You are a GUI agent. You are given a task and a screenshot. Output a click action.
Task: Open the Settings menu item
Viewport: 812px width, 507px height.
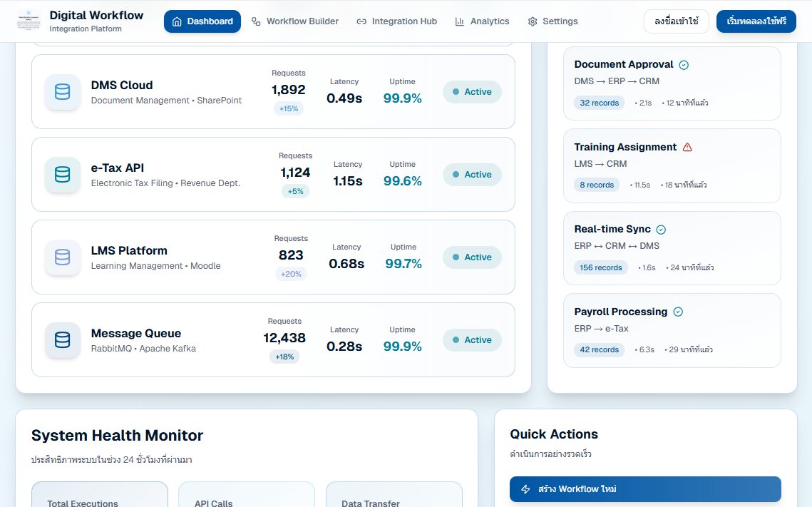(553, 21)
